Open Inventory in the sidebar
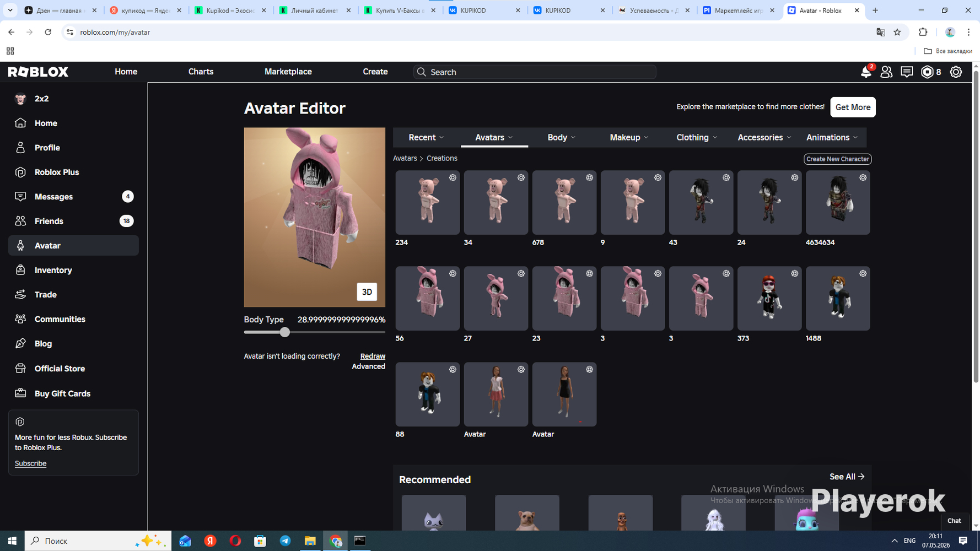 point(73,270)
